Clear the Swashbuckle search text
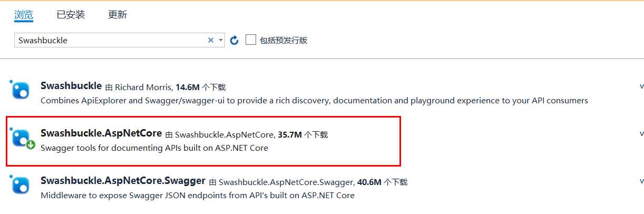 [x=211, y=40]
